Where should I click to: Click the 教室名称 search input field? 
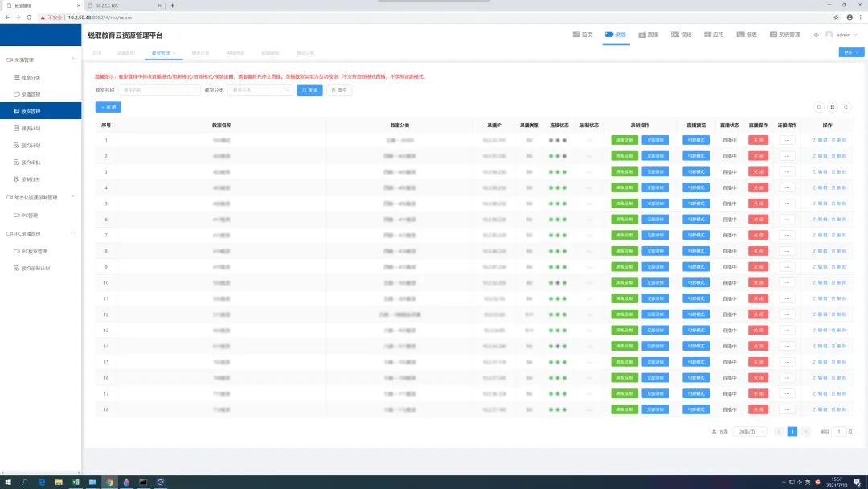[159, 91]
